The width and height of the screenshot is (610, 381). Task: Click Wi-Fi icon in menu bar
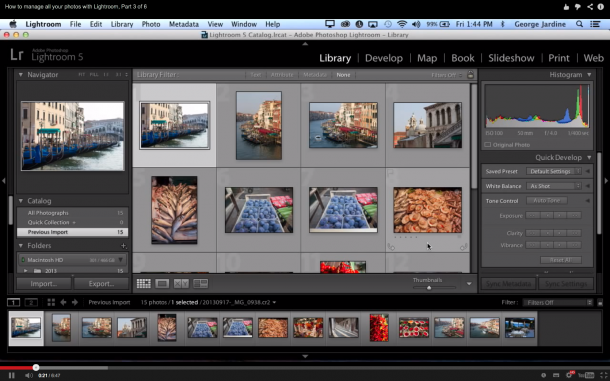(x=402, y=24)
